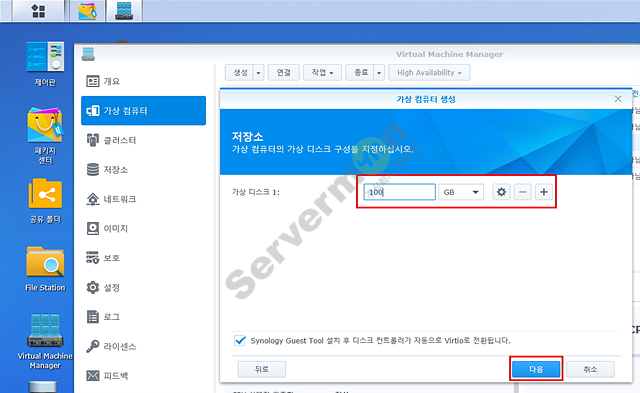Open 설정 section in the sidebar
Image resolution: width=640 pixels, height=393 pixels.
point(143,287)
